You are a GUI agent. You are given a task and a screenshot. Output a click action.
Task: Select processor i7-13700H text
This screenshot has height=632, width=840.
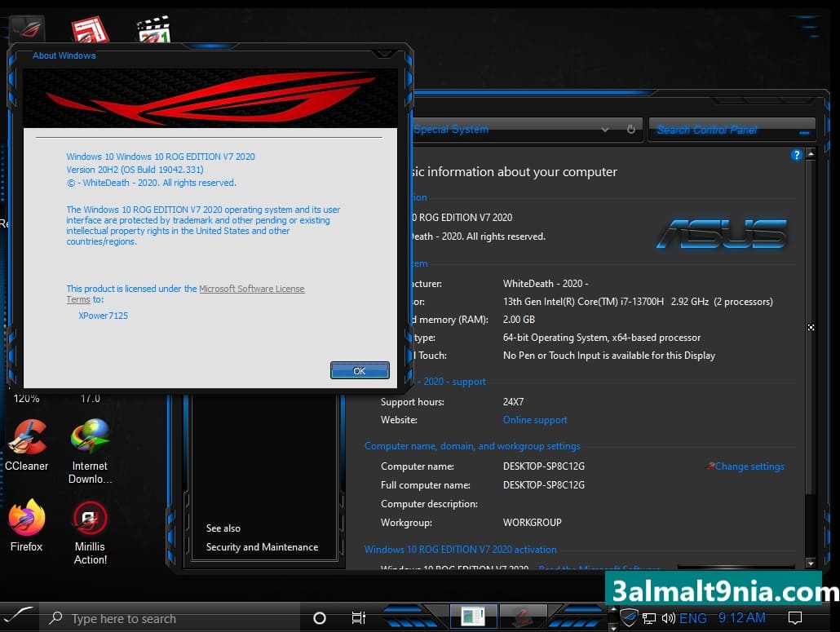point(638,302)
